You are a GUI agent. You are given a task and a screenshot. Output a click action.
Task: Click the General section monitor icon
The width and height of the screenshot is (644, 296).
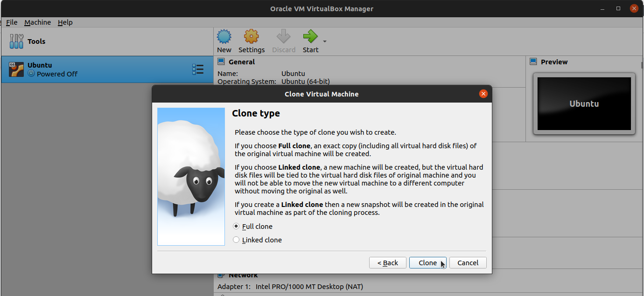click(221, 62)
